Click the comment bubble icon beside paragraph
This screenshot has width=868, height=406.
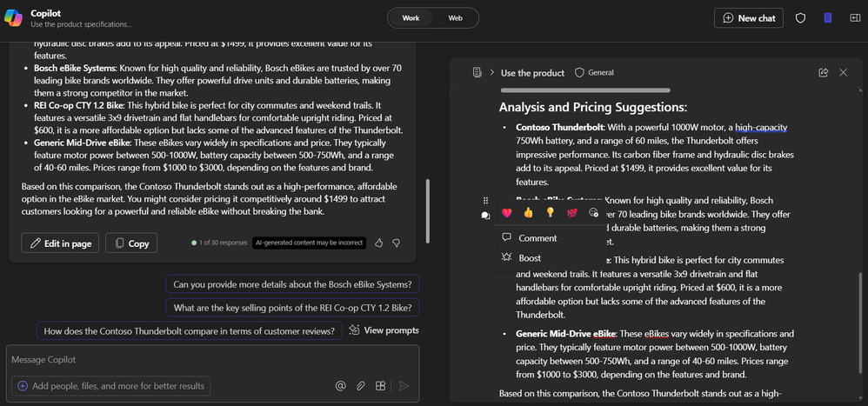(485, 216)
